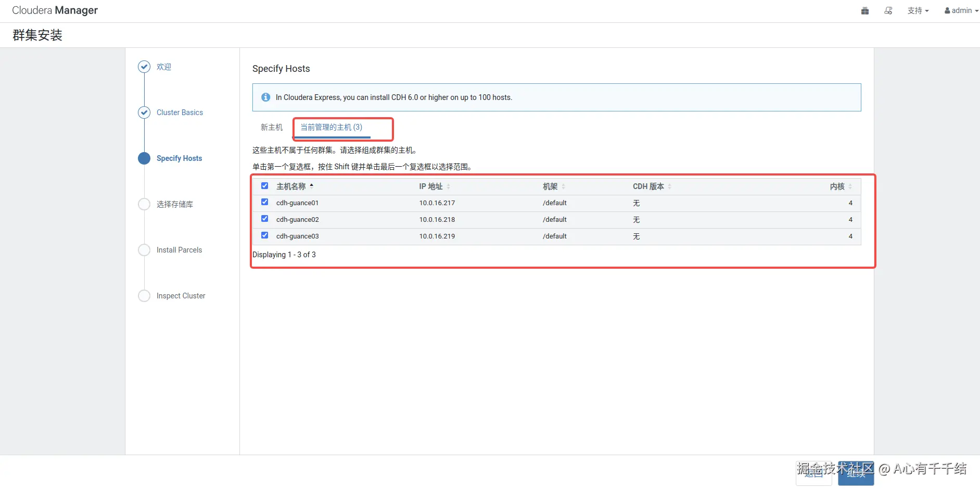Screen dimensions: 980x489
Task: Click the current Specify Hosts step circle
Action: click(x=144, y=158)
